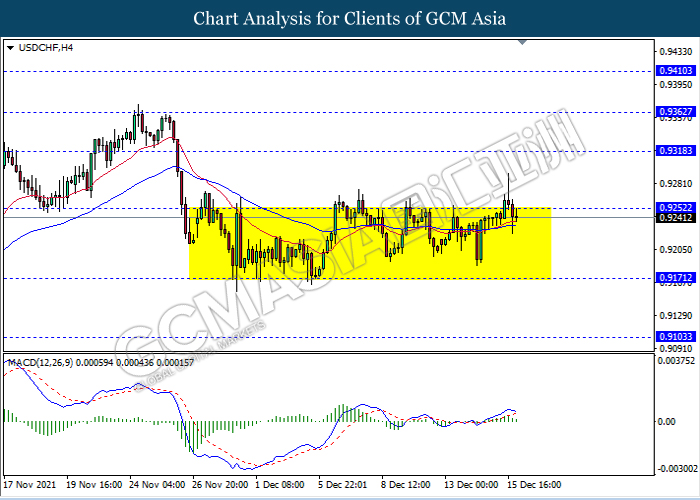Click the 8 Dec 12:00 time label
700x500 pixels.
[x=406, y=485]
